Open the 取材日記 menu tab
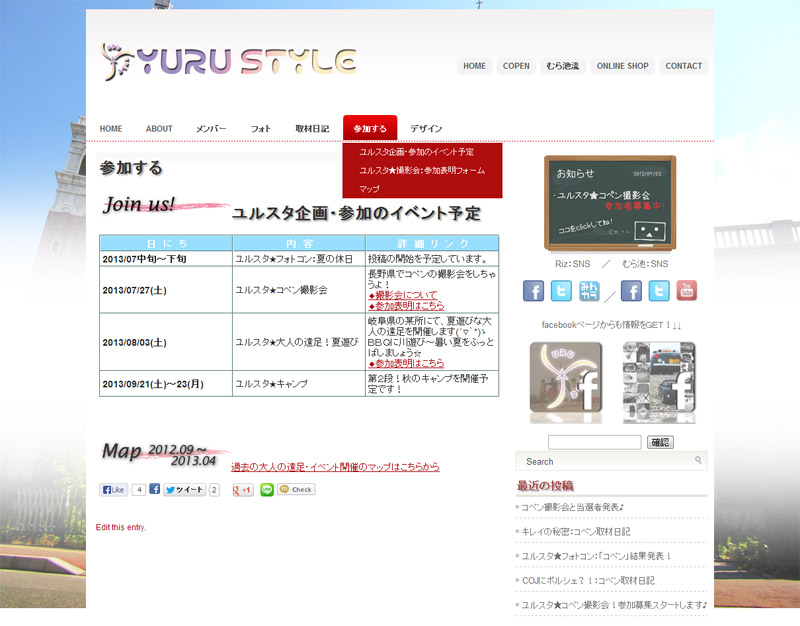Viewport: 800px width, 626px height. pos(312,129)
